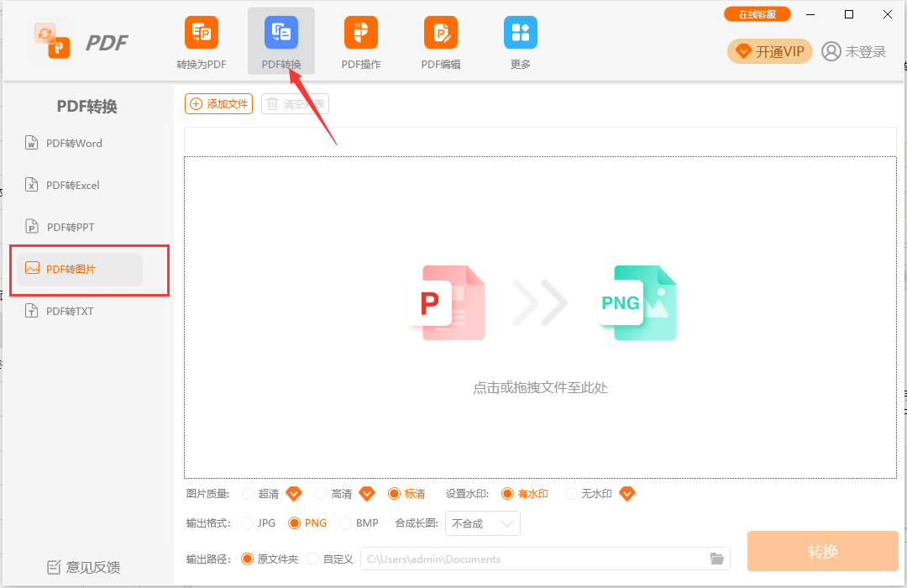Click the 开通VIP button
907x588 pixels.
[x=770, y=51]
